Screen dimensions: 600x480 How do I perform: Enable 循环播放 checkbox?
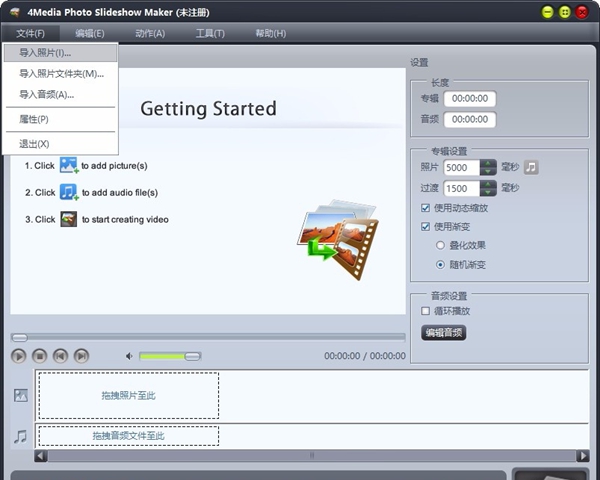[x=425, y=311]
